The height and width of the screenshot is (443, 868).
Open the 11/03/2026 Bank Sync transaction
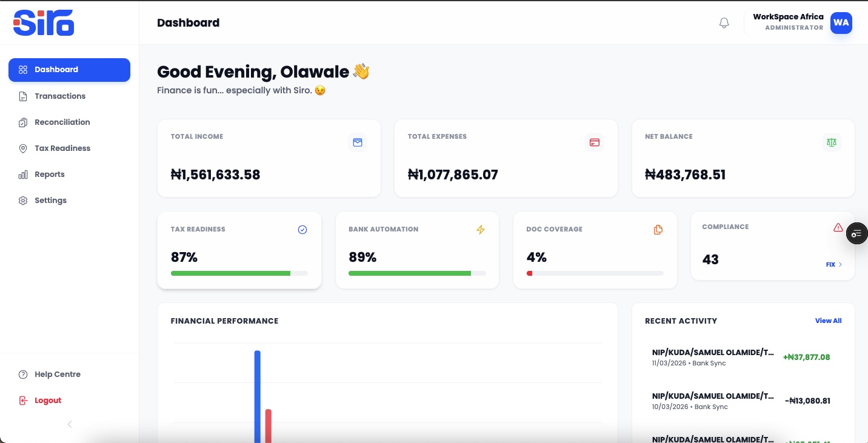click(743, 358)
